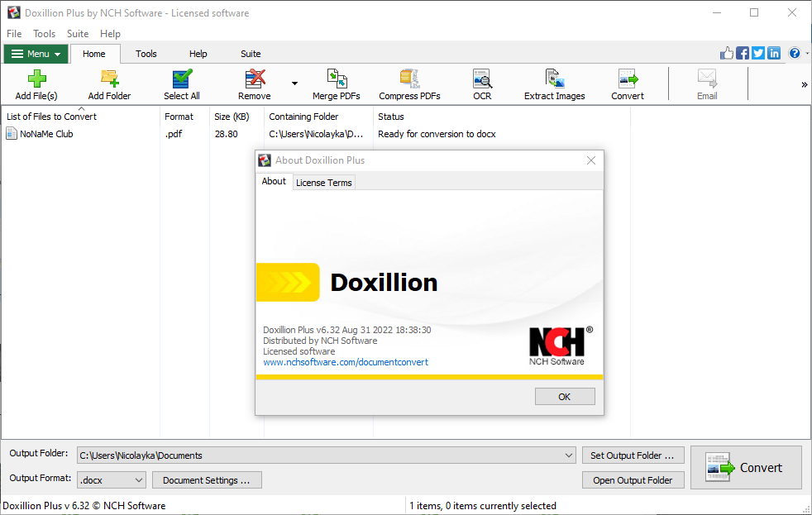Open the green Menu dropdown
The image size is (812, 515).
click(36, 54)
